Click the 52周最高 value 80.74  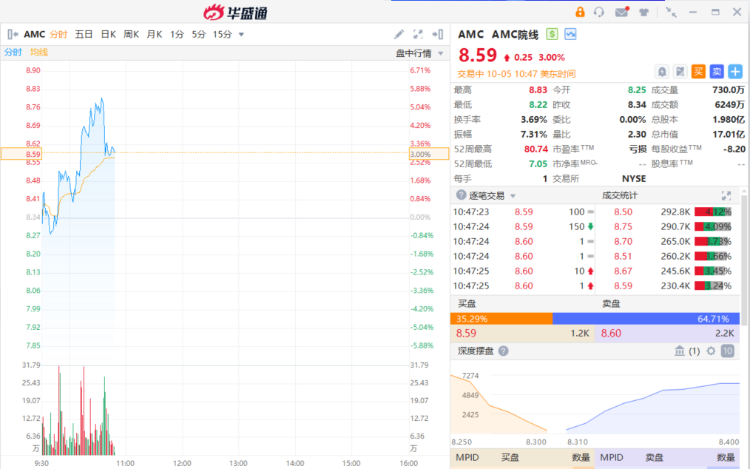coord(536,149)
